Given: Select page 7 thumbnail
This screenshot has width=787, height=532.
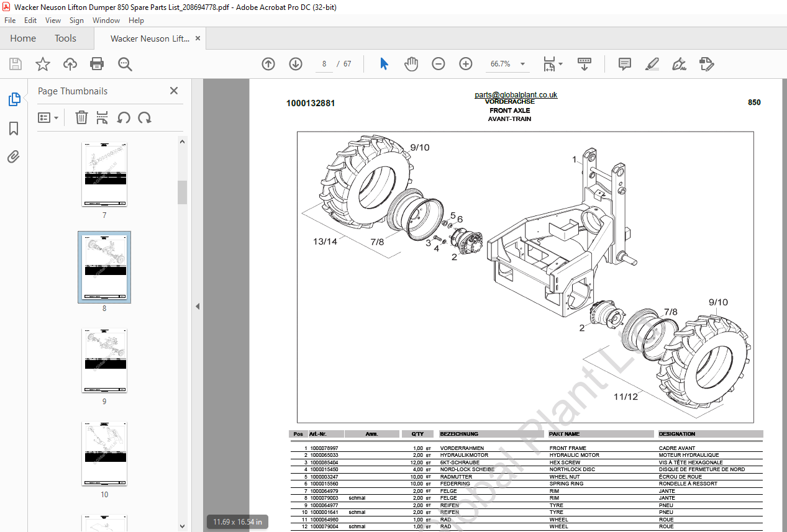Looking at the screenshot, I should tap(104, 174).
